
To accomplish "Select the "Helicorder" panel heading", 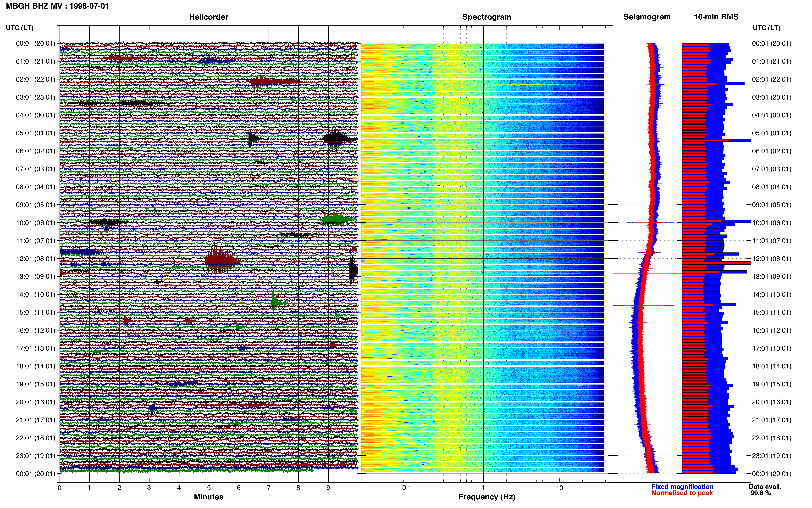I will point(209,17).
